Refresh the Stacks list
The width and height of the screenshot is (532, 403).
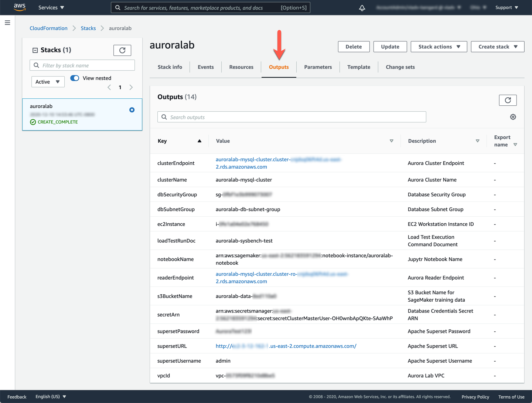pos(122,50)
